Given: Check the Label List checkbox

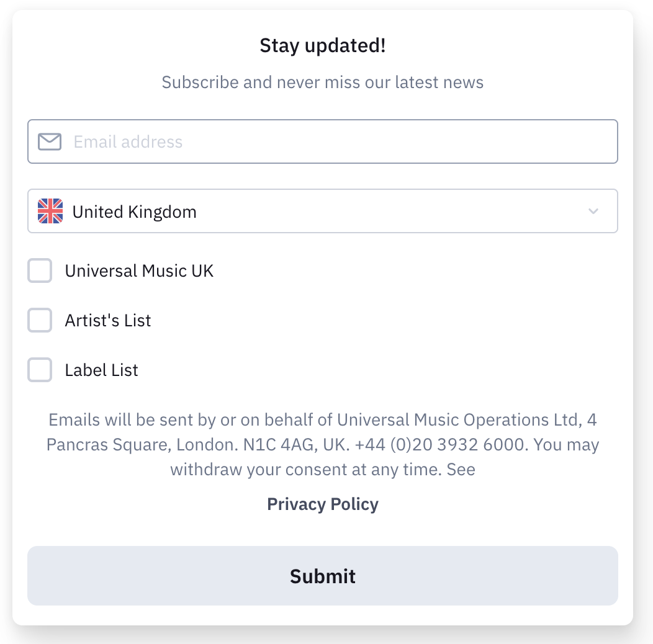Looking at the screenshot, I should (40, 370).
